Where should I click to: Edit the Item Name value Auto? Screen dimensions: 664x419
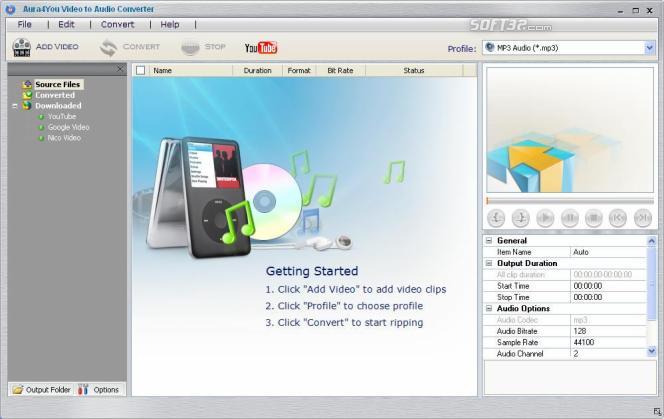click(x=609, y=252)
